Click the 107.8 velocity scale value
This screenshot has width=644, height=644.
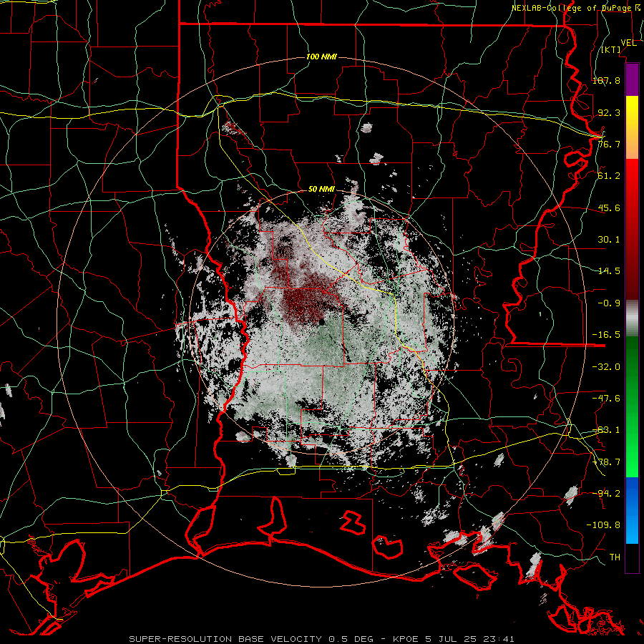pos(606,80)
